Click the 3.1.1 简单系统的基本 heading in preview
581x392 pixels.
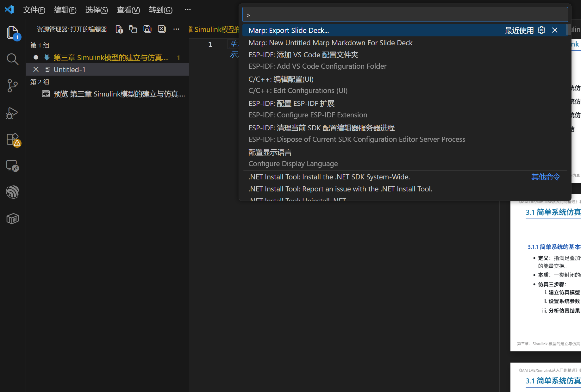tap(554, 247)
